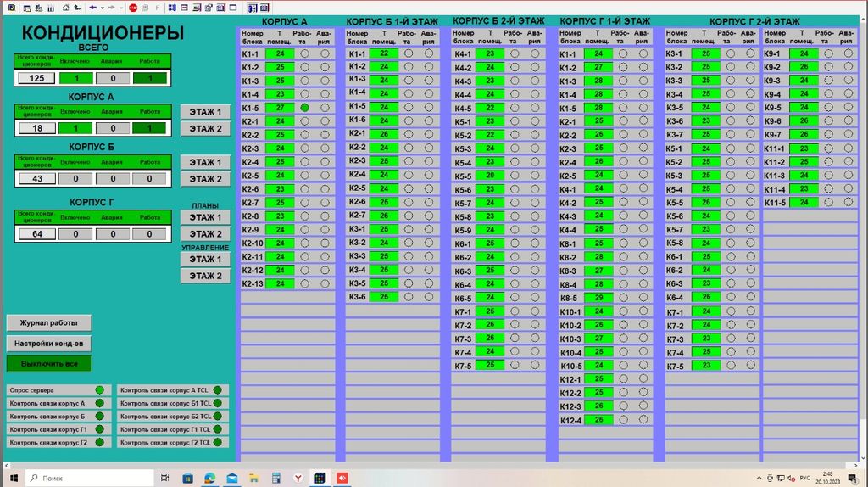
Task: Open File Explorer from the taskbar
Action: 253,478
